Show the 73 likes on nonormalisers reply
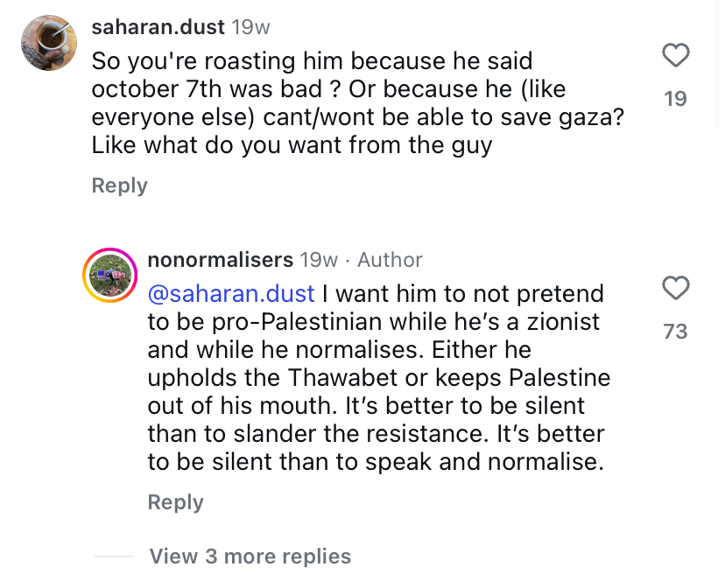 click(x=675, y=332)
